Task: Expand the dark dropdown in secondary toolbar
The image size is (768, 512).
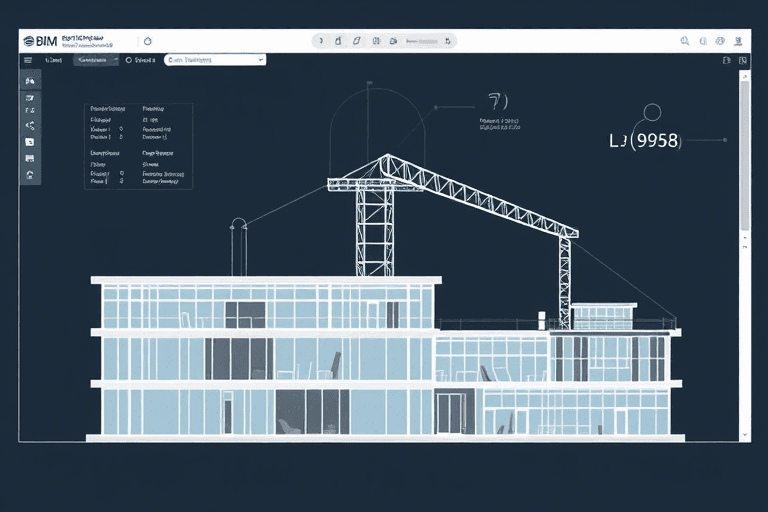Action: [x=114, y=60]
